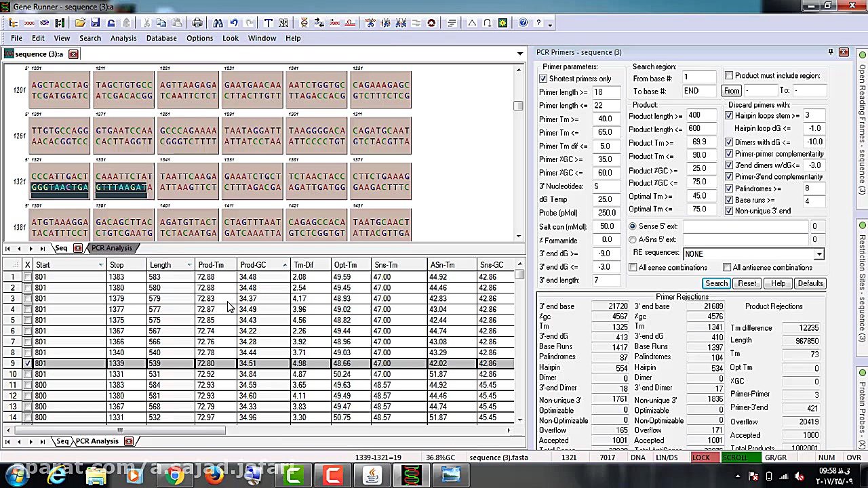This screenshot has width=868, height=488.
Task: Toggle Base runs checkbox
Action: pos(729,200)
